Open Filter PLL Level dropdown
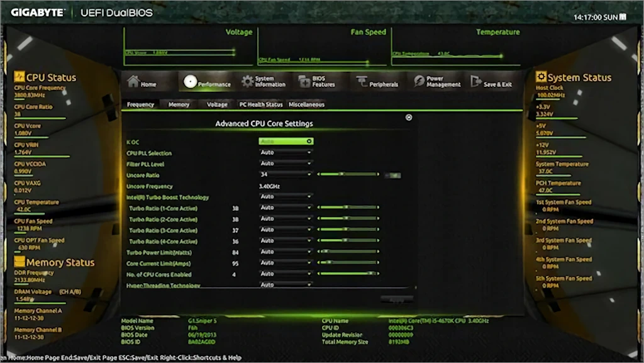 coord(286,164)
